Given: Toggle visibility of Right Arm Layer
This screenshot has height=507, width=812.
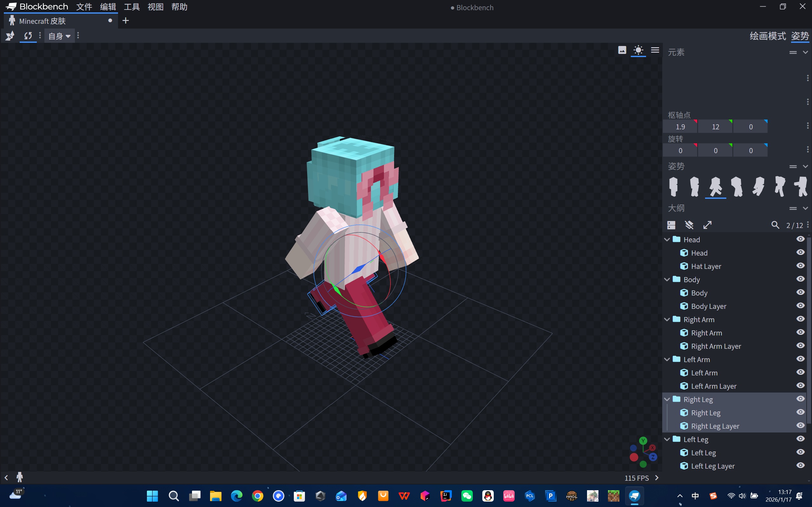Looking at the screenshot, I should (x=800, y=346).
